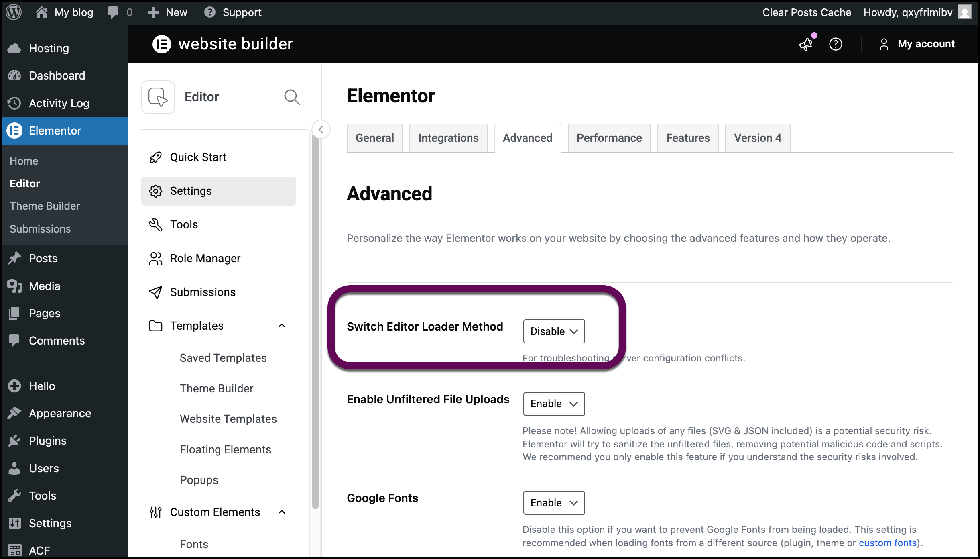Click the announcements megaphone icon in Elementor header

[x=806, y=44]
